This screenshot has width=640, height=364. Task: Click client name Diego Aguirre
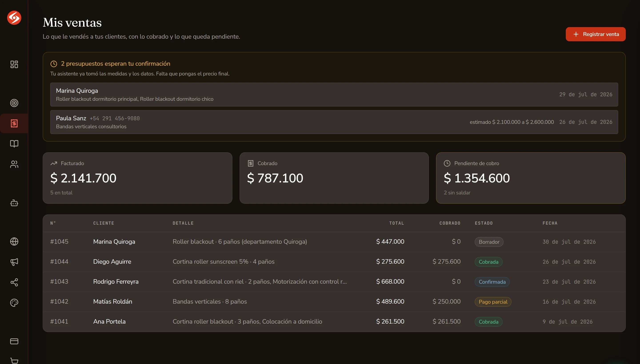click(112, 261)
